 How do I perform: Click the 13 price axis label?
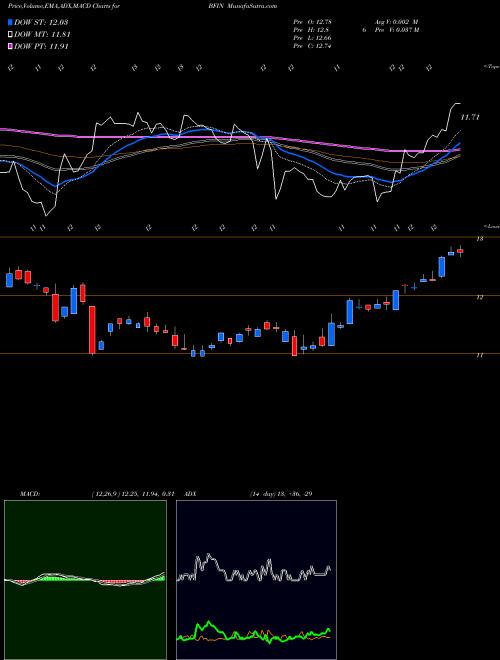(x=479, y=239)
